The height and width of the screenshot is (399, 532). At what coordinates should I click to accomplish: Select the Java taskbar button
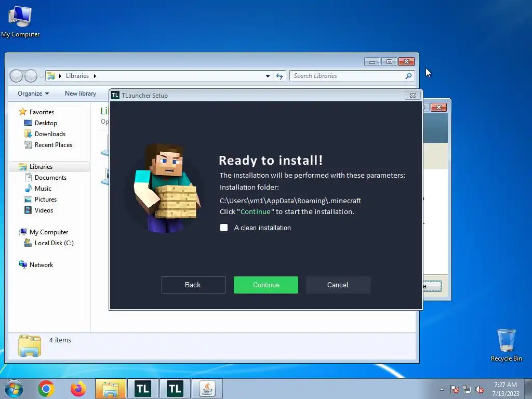tap(207, 389)
